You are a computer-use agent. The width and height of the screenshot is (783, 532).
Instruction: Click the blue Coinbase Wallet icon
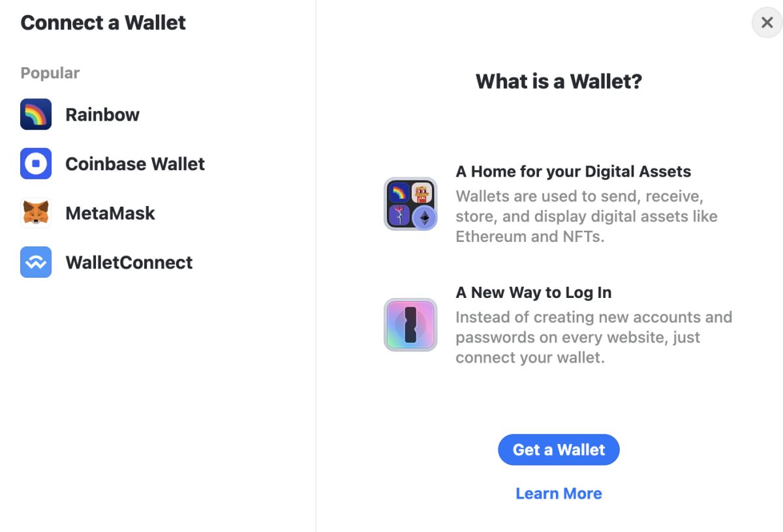click(x=36, y=164)
